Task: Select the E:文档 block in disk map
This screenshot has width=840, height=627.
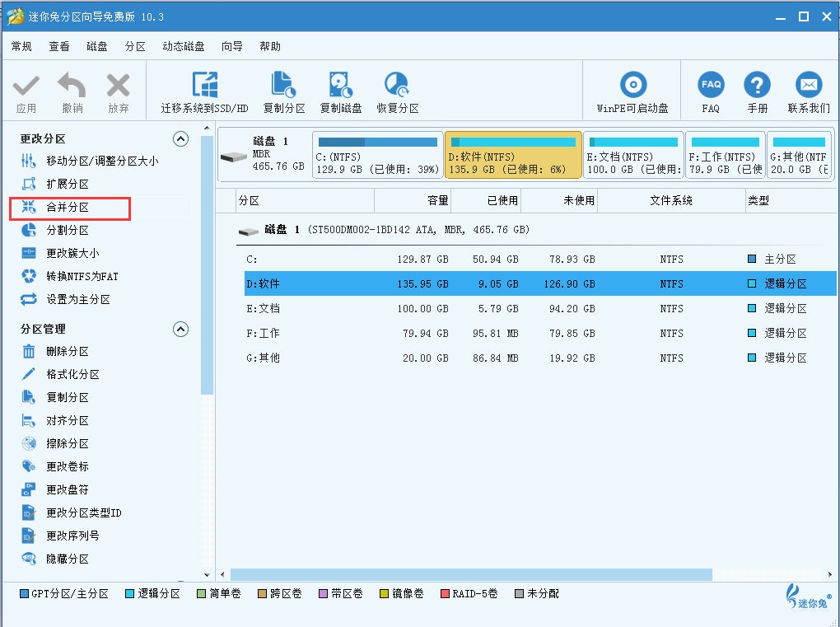Action: point(634,156)
